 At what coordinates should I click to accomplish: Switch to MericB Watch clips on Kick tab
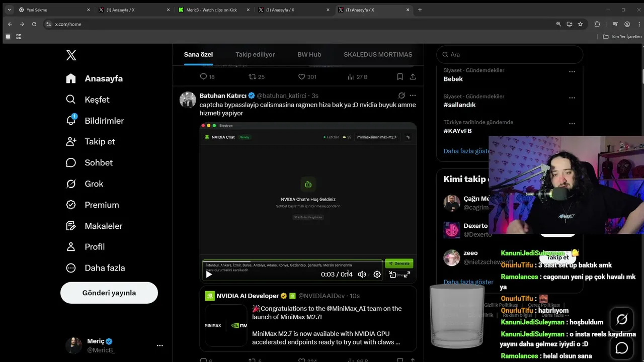(214, 10)
